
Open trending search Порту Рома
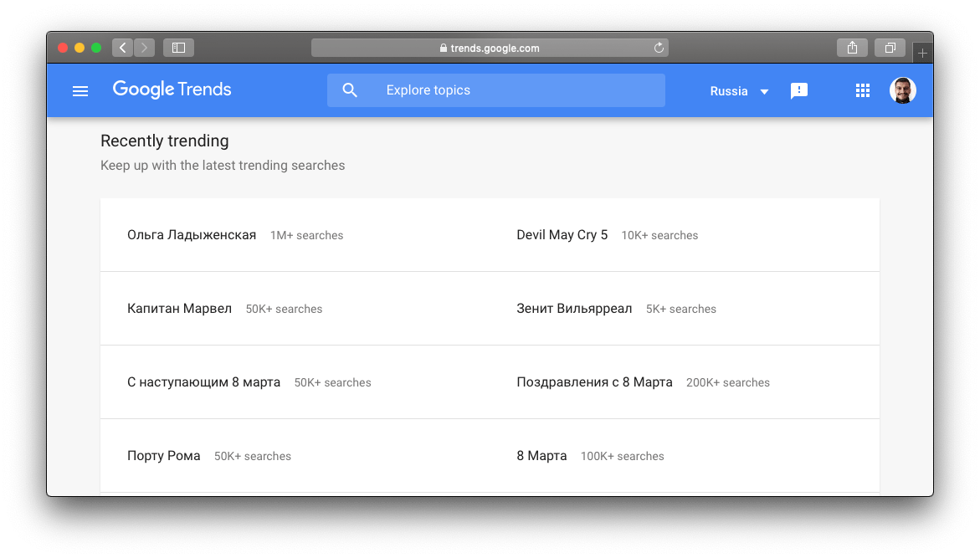pyautogui.click(x=164, y=456)
